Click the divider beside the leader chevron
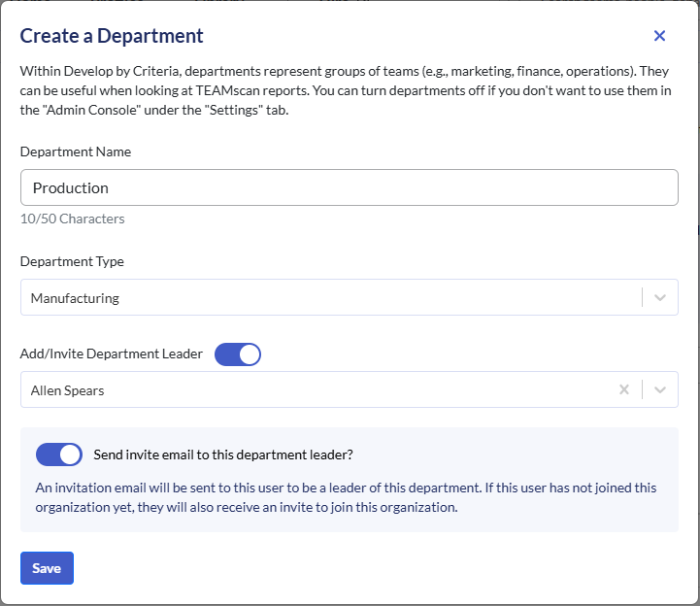700x606 pixels. (x=642, y=389)
